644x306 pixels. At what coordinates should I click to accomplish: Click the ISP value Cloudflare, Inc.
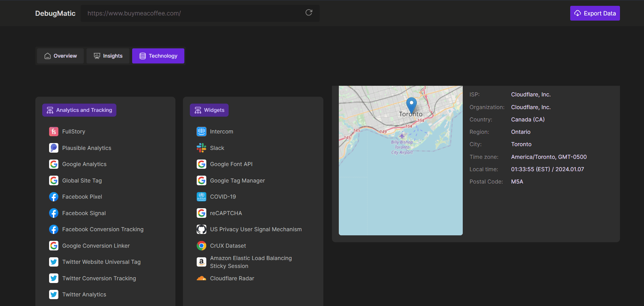[531, 94]
